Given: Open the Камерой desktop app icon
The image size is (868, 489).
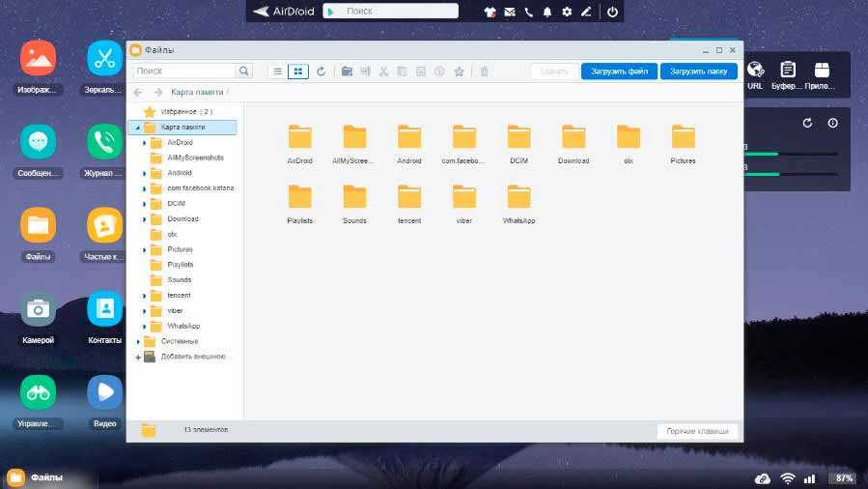Looking at the screenshot, I should pos(38,309).
